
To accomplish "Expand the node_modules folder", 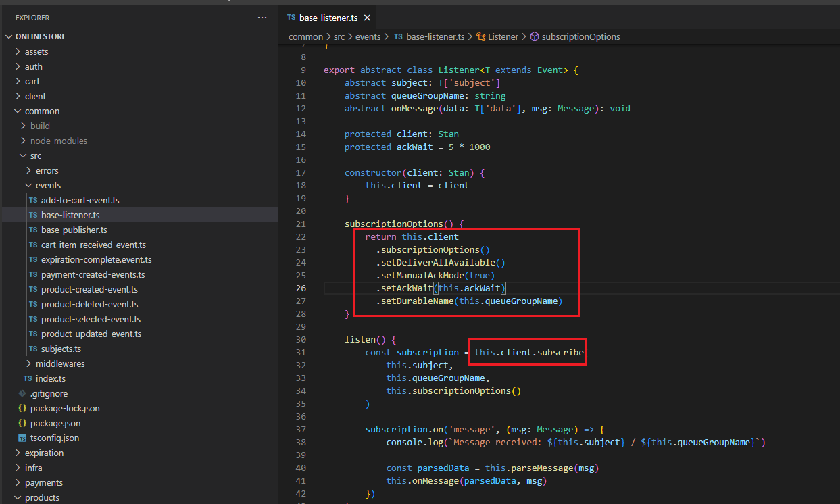I will pos(58,141).
